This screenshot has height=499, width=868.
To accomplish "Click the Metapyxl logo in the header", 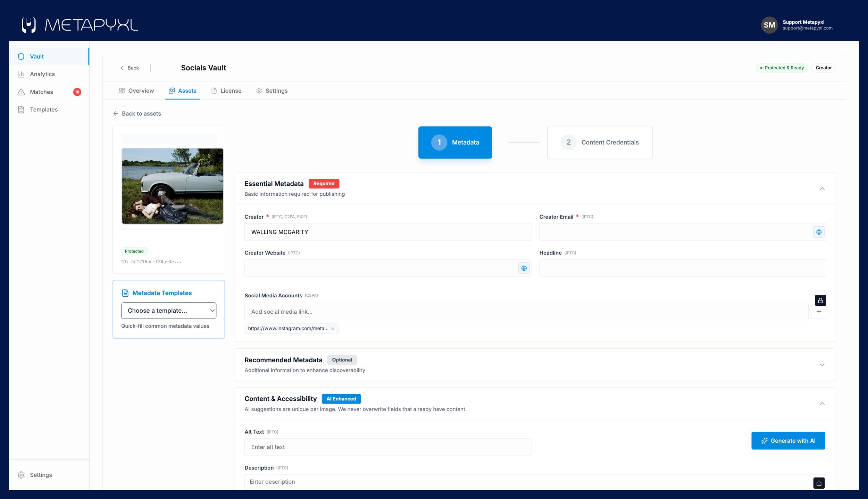I will click(80, 25).
